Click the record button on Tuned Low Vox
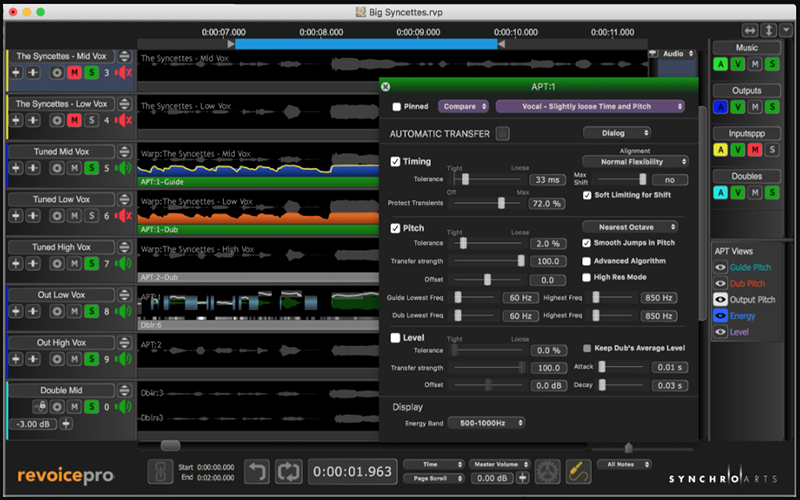The height and width of the screenshot is (500, 800). coord(57,216)
